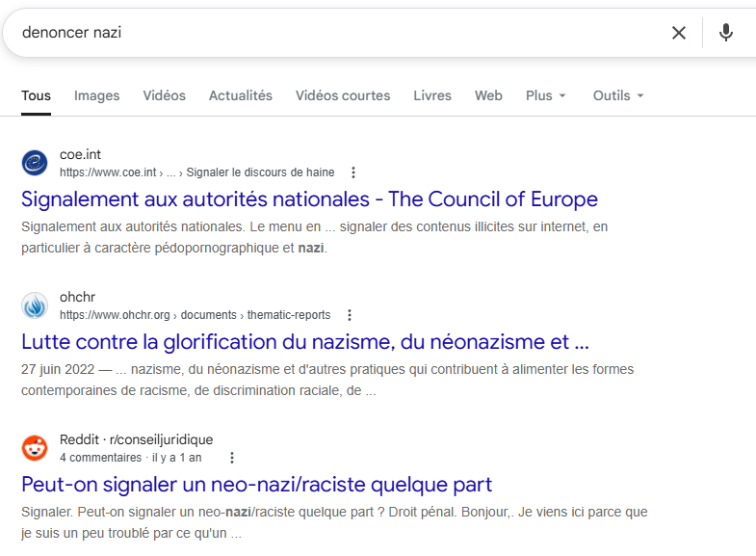Switch to the Images tab
Screen dimensions: 756x556
96,95
